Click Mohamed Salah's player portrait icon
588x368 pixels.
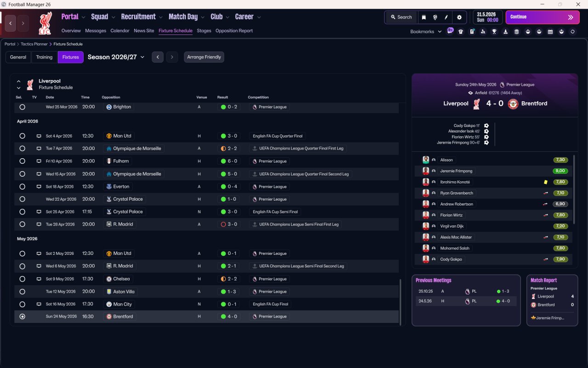click(x=426, y=248)
